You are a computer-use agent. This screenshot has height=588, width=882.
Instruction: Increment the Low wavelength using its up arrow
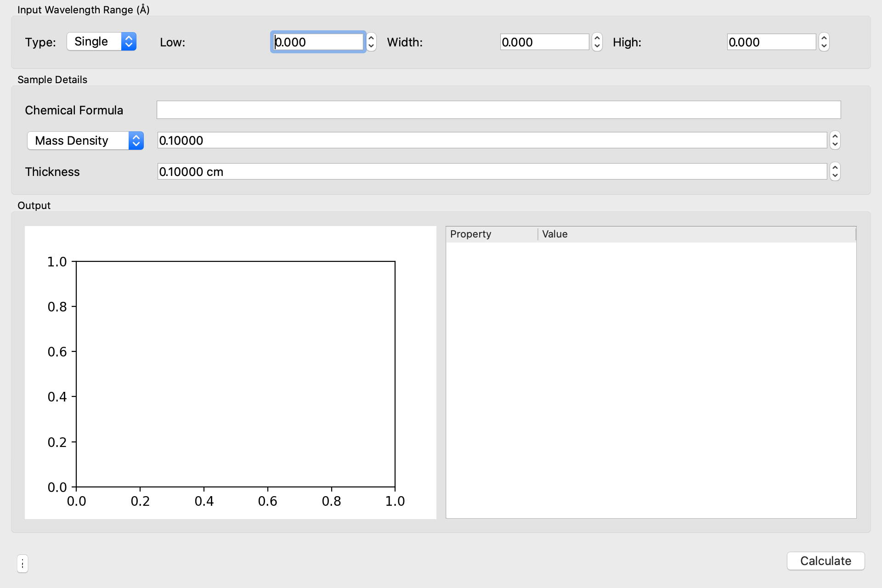tap(371, 39)
